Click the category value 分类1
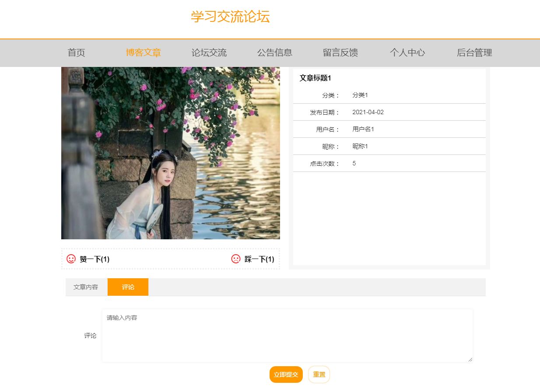This screenshot has height=392, width=540. (x=360, y=95)
